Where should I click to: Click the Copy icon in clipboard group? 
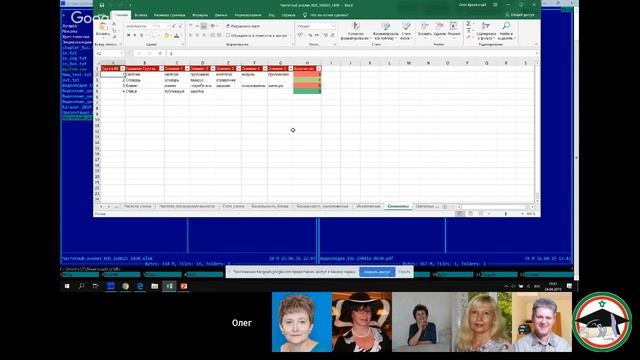click(x=114, y=31)
